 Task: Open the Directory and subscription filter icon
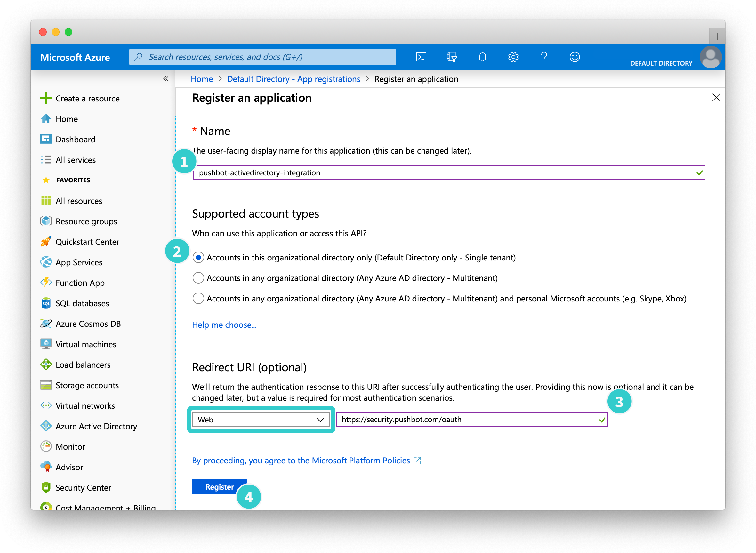(x=452, y=57)
